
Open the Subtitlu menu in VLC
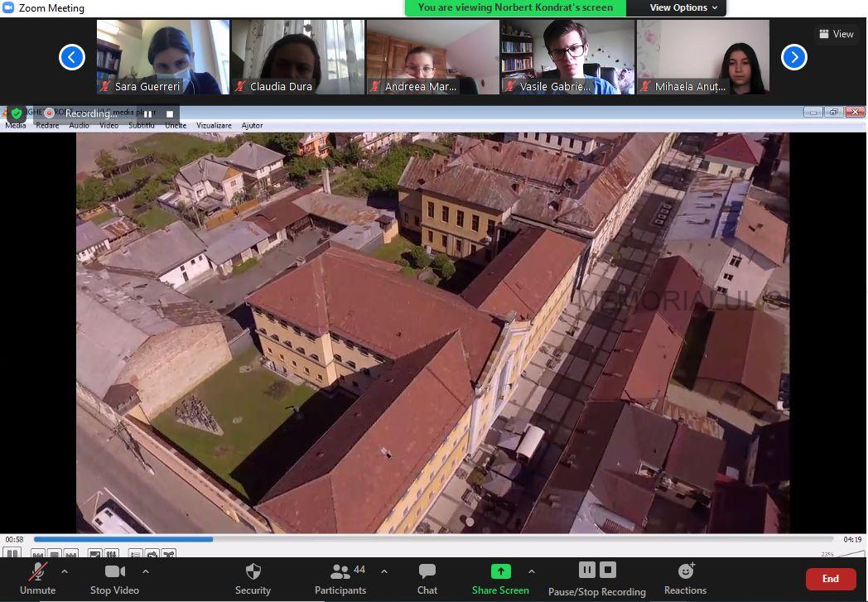click(x=142, y=126)
